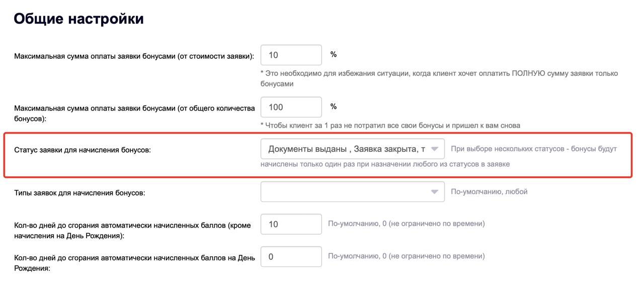Click the 'Заявка закрыта' selected status value
This screenshot has height=284, width=644.
(385, 149)
